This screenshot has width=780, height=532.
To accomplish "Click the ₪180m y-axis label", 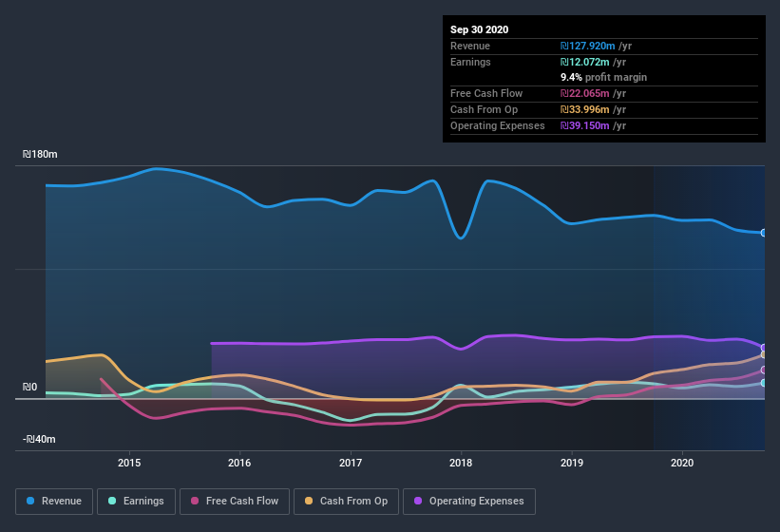I will pyautogui.click(x=41, y=154).
